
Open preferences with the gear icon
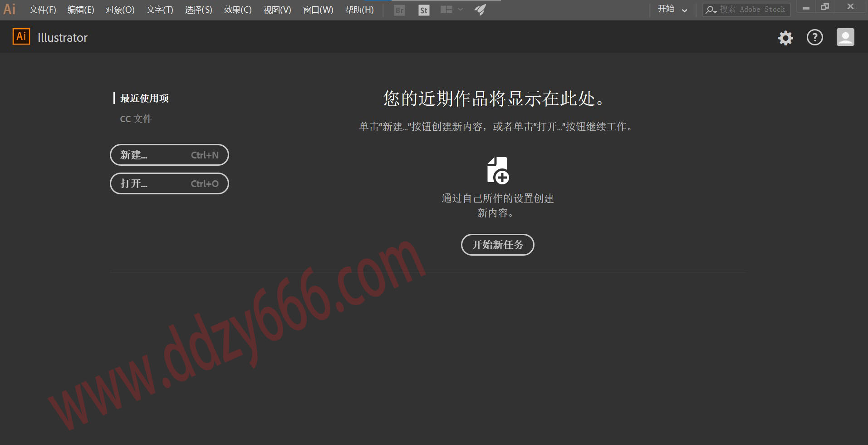click(785, 38)
